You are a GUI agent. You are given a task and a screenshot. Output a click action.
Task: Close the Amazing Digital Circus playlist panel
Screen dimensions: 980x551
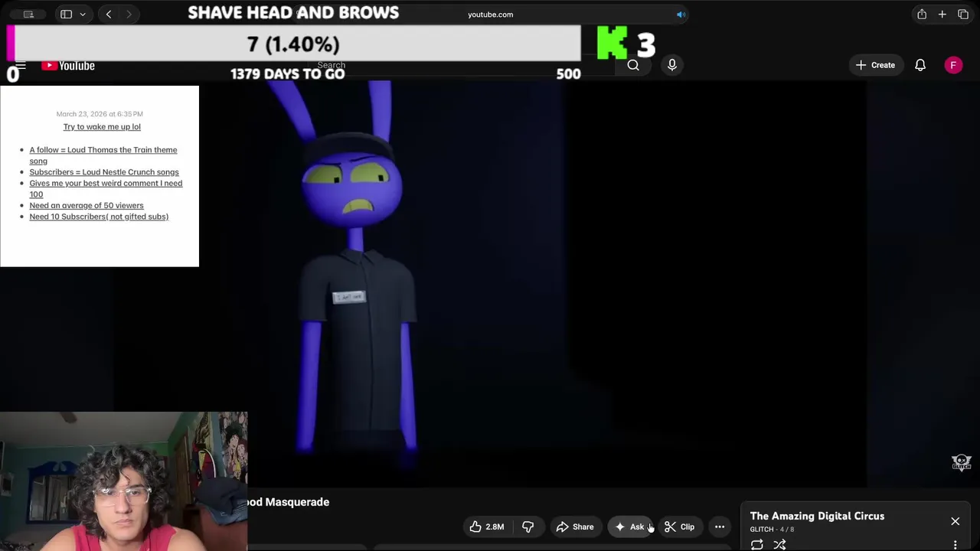pos(955,521)
